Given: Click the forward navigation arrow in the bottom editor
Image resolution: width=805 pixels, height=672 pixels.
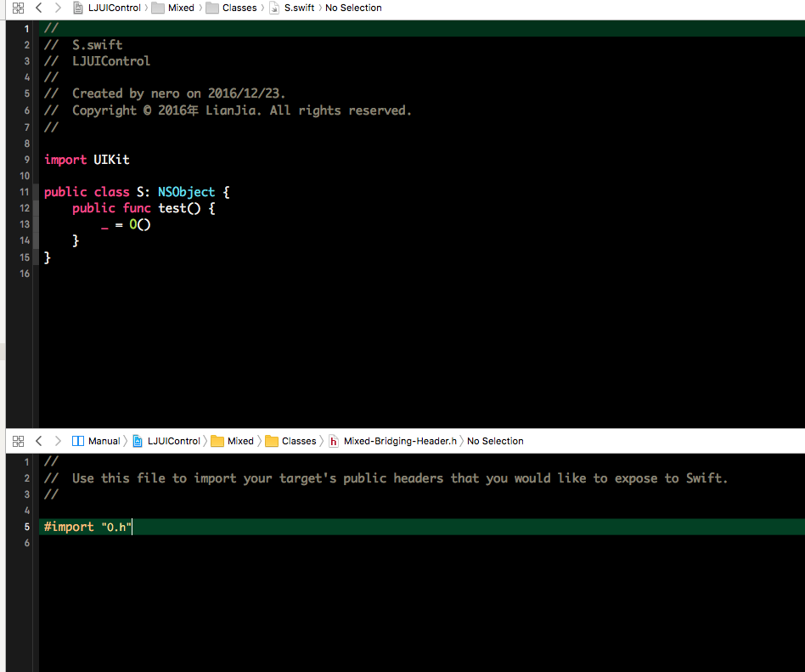Looking at the screenshot, I should [57, 441].
